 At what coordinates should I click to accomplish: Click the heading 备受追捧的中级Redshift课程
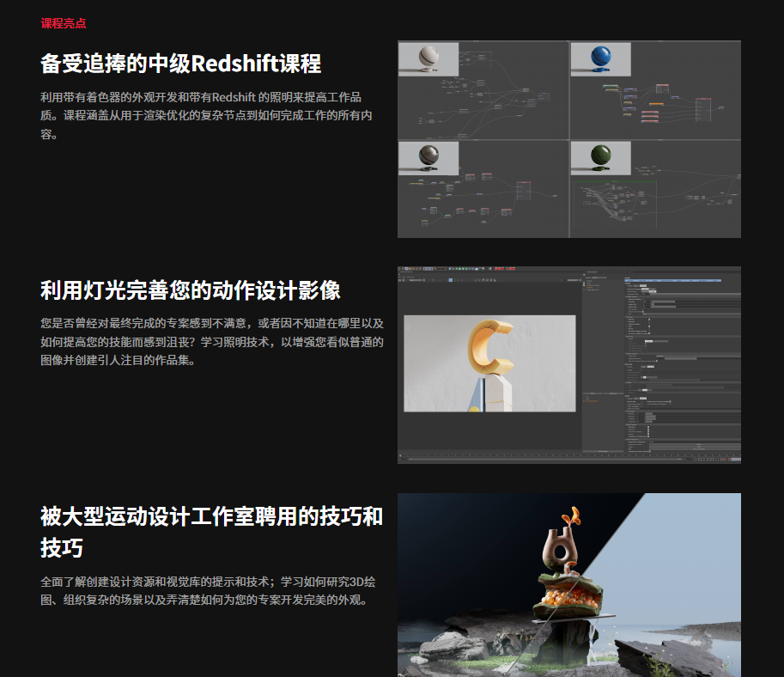pos(180,64)
